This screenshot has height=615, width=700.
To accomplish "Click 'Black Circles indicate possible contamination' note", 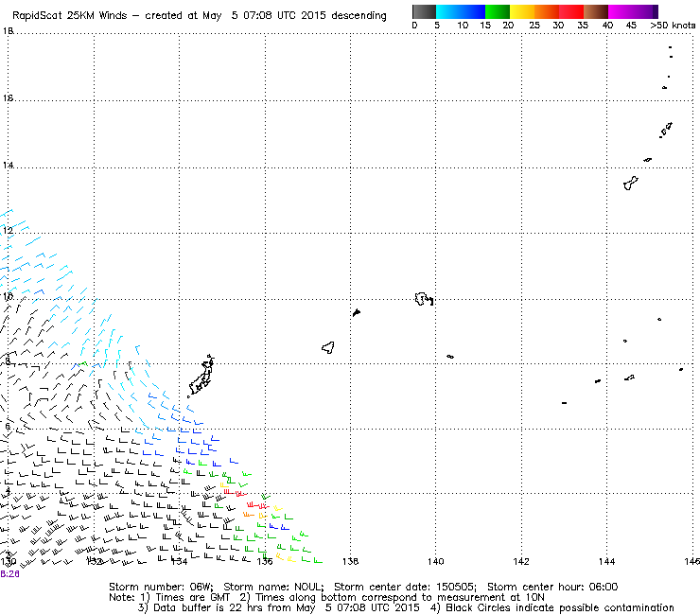I will click(560, 607).
